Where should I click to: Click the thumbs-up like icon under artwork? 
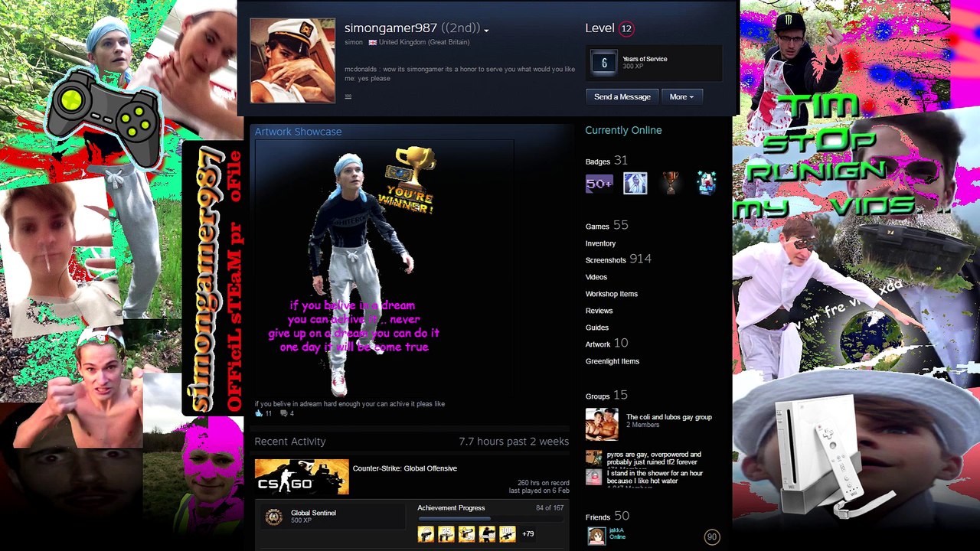click(x=259, y=413)
